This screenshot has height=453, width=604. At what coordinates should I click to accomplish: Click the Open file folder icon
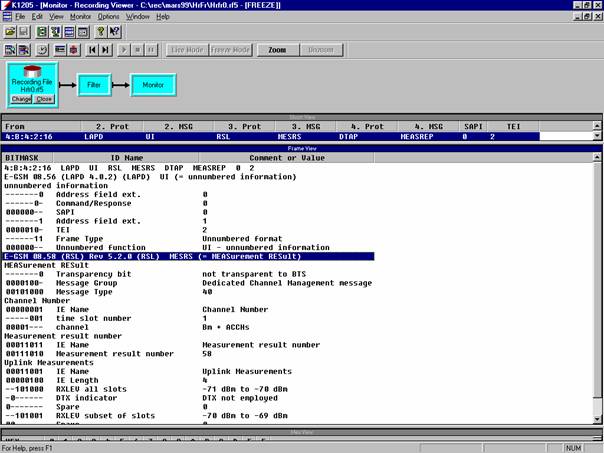[x=9, y=32]
